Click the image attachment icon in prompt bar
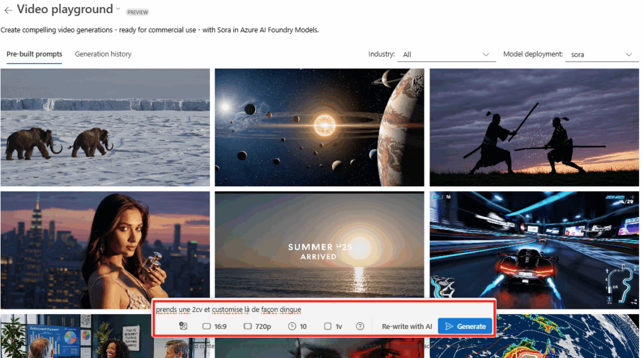 tap(183, 326)
